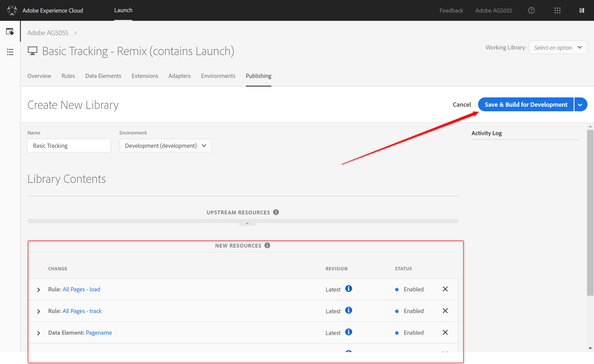Show info for Upstream Resources
The width and height of the screenshot is (594, 364).
[276, 212]
